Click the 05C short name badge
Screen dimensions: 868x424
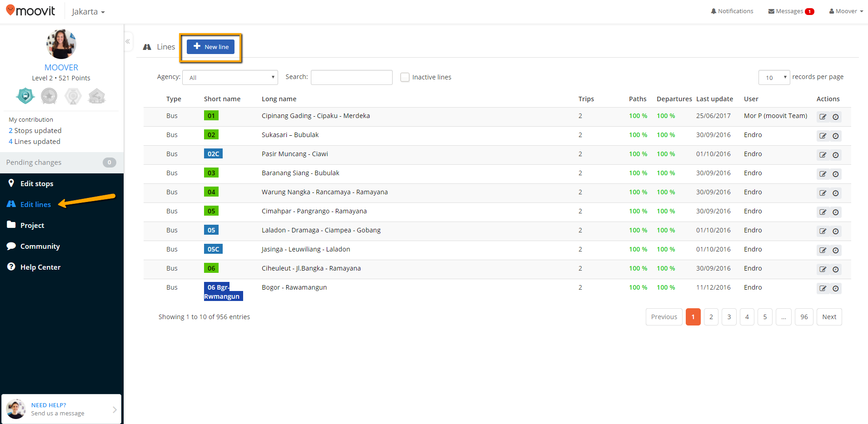[213, 249]
